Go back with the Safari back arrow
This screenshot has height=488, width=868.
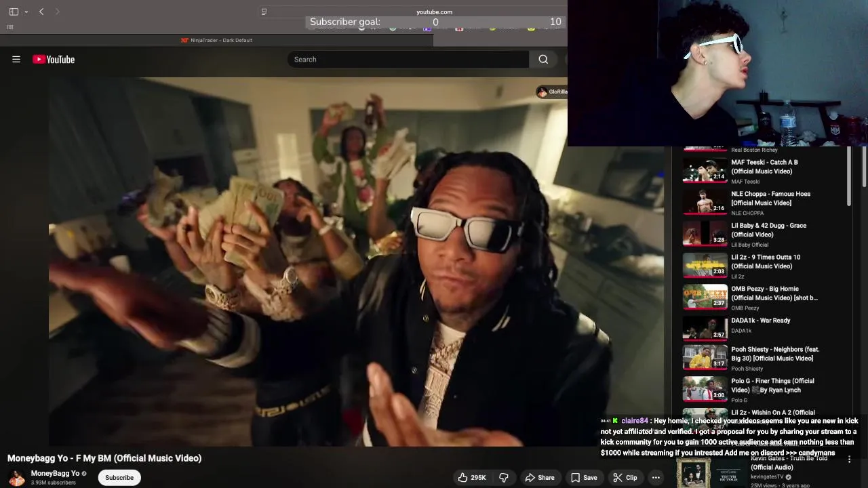click(41, 12)
